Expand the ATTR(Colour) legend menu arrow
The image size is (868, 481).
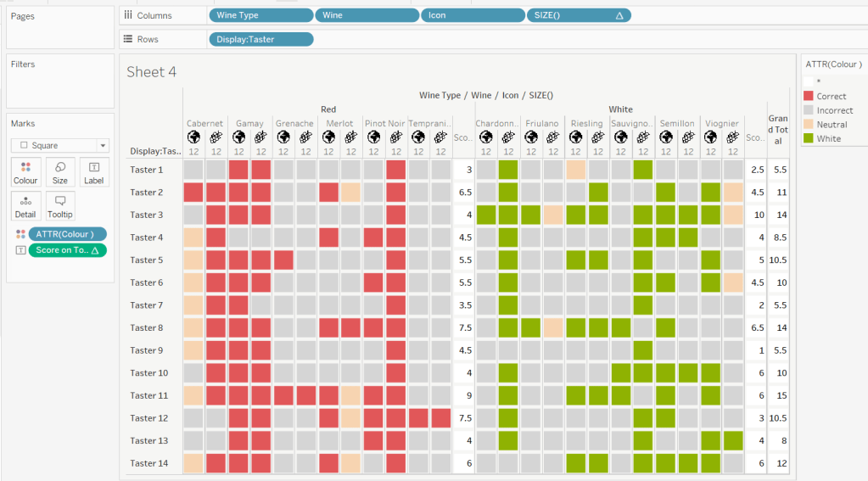click(x=860, y=64)
